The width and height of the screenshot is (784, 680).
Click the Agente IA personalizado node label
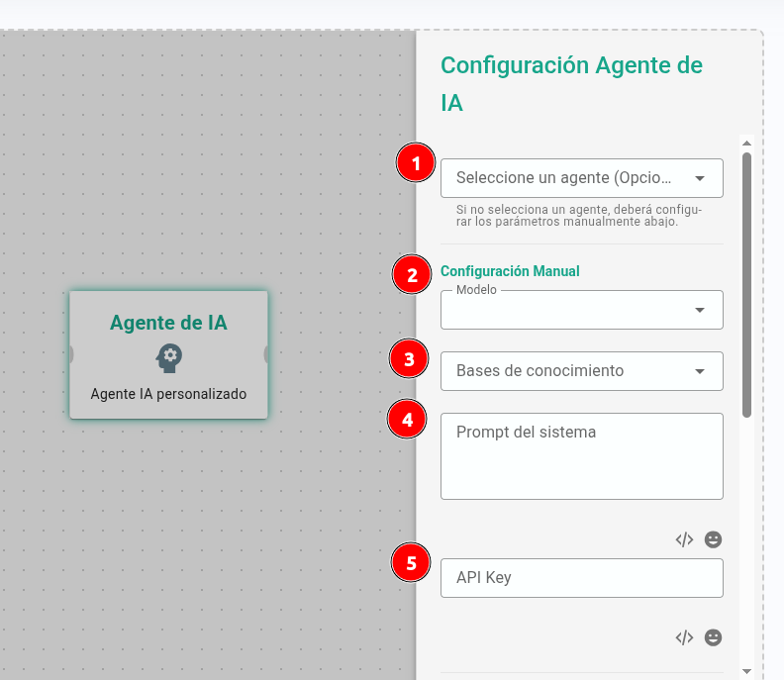(168, 394)
